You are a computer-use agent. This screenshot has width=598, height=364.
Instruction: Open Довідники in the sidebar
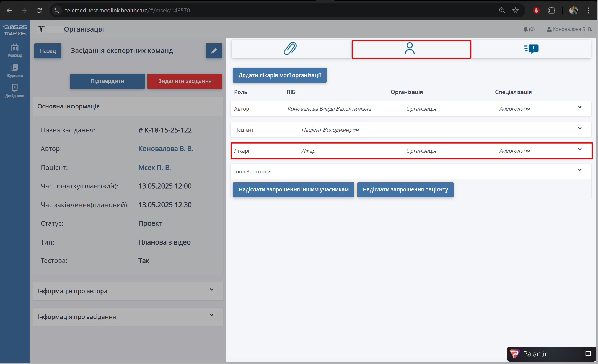tap(15, 91)
